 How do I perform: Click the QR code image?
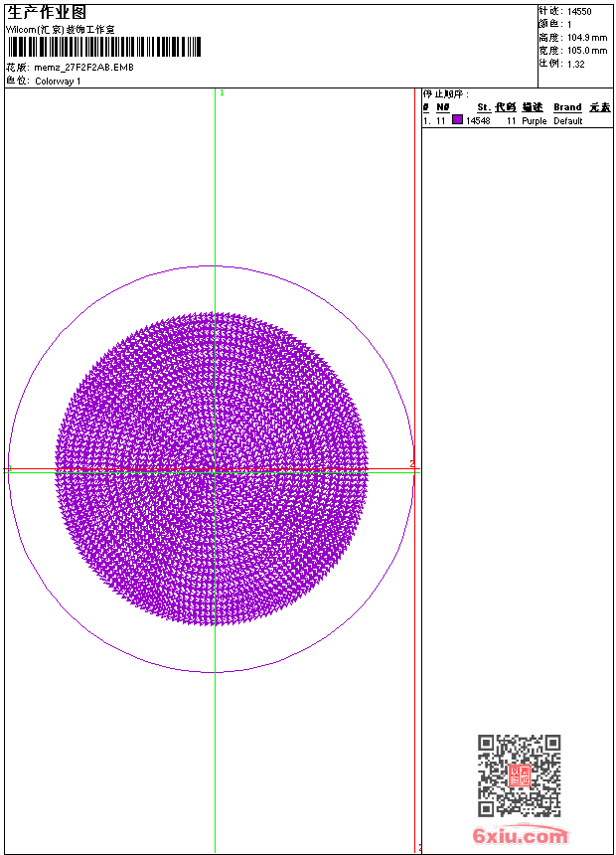point(519,775)
